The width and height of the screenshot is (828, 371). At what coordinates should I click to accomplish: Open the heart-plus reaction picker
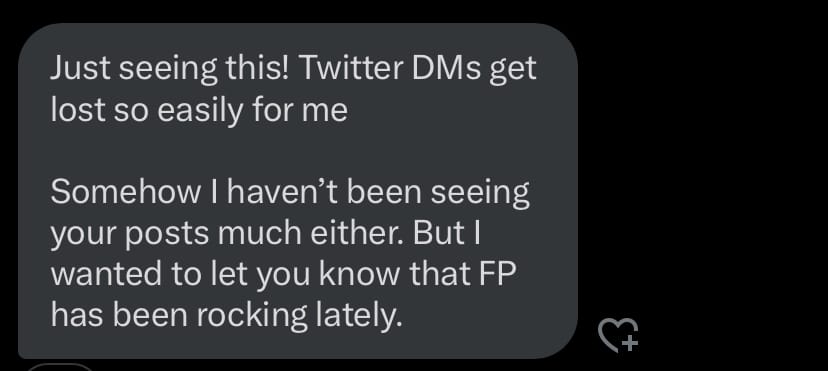[618, 335]
